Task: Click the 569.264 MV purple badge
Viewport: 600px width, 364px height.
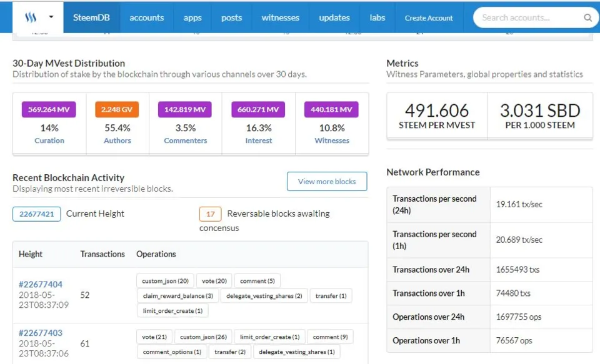Action: (49, 109)
